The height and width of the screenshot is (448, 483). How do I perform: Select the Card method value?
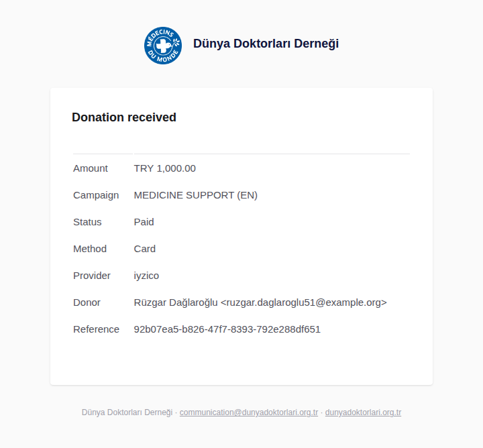144,249
